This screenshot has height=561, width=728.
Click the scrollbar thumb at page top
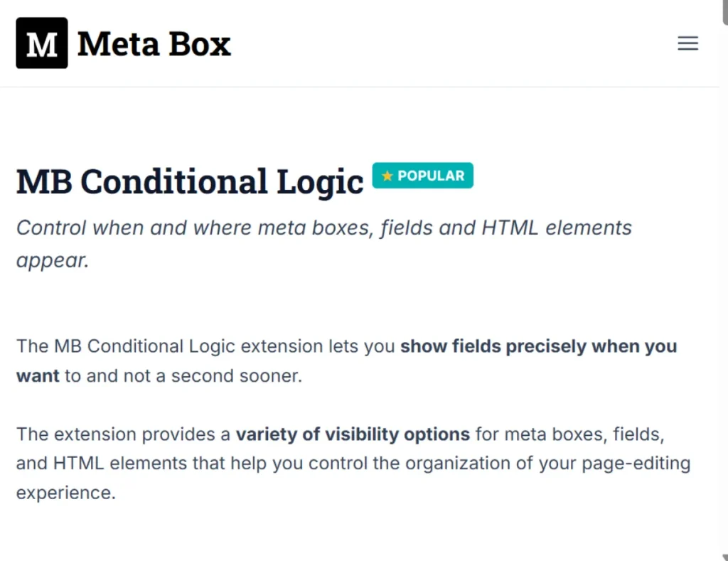(x=724, y=11)
